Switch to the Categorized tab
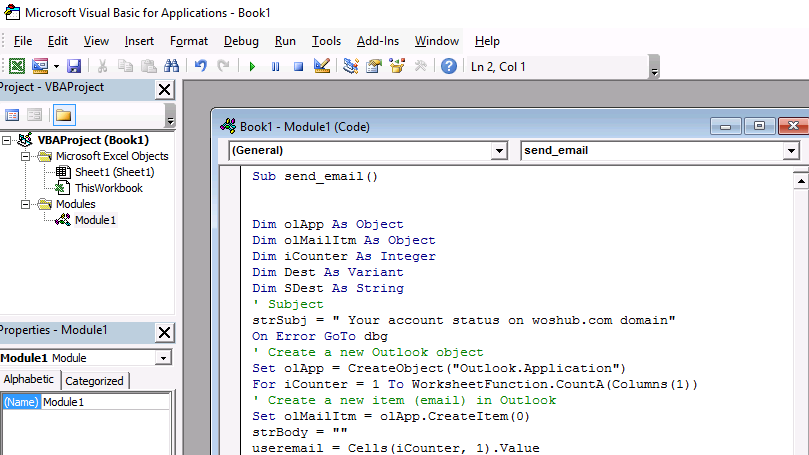Viewport: 809px width, 455px height. [x=94, y=381]
